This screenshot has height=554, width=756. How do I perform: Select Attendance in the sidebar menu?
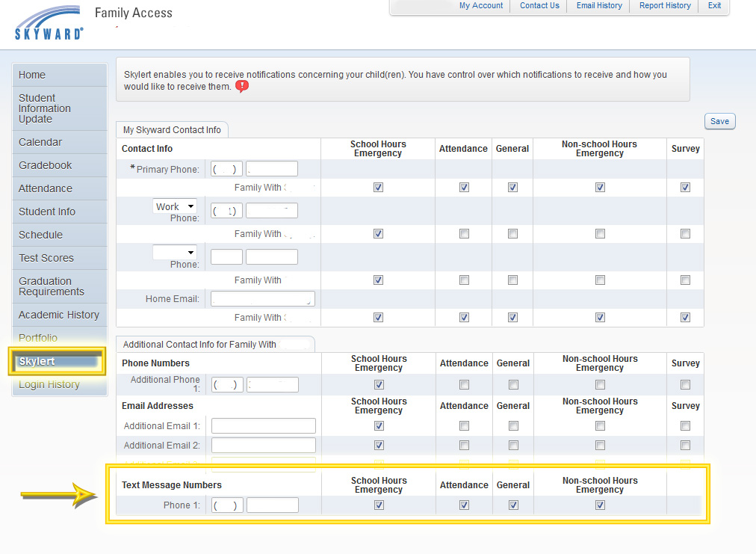point(60,188)
